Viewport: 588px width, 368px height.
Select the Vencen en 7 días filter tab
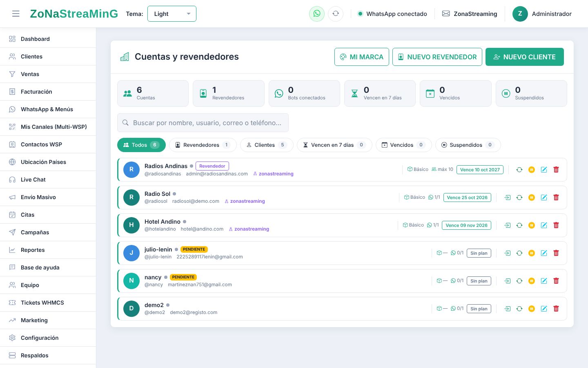tap(334, 145)
